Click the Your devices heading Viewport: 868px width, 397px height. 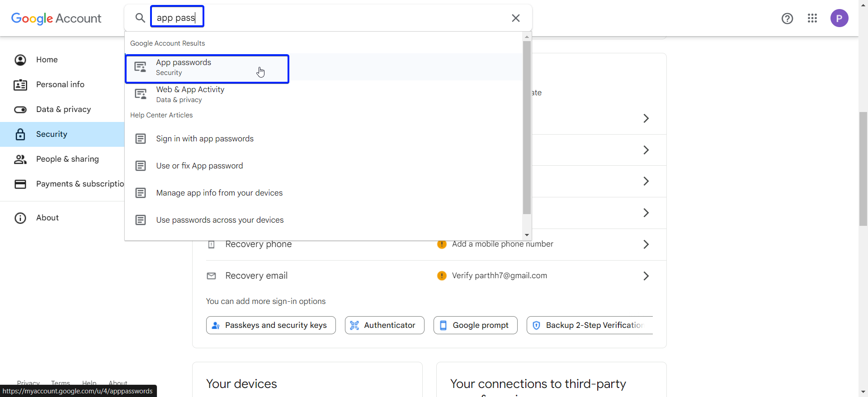(x=241, y=384)
